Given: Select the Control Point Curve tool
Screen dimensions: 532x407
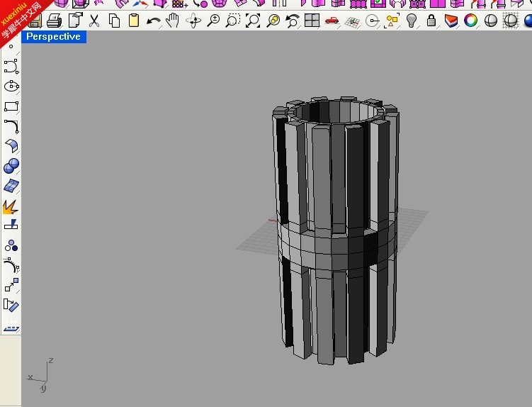Looking at the screenshot, I should coord(11,66).
